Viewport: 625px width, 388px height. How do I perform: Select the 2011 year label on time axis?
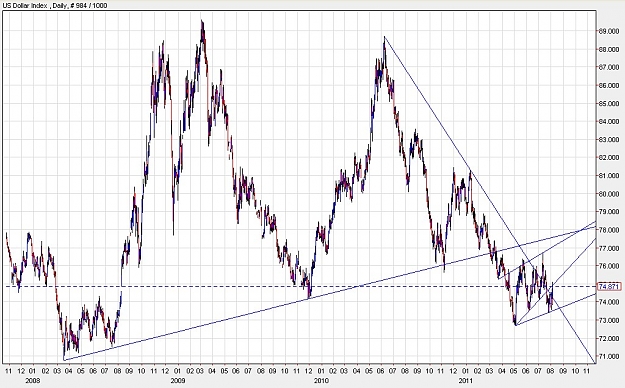(465, 380)
